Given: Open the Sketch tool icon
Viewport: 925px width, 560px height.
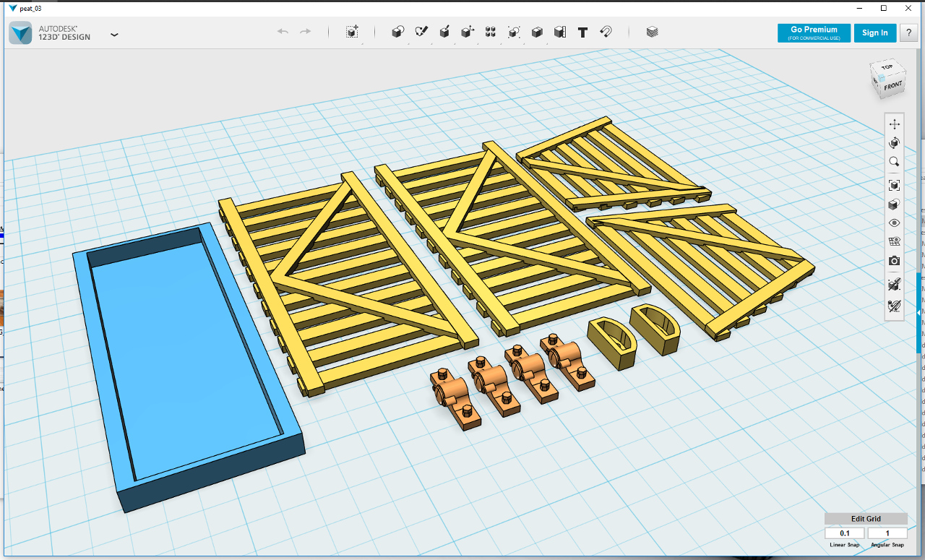Looking at the screenshot, I should pos(421,32).
